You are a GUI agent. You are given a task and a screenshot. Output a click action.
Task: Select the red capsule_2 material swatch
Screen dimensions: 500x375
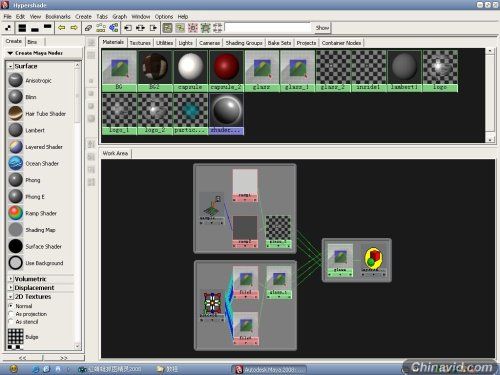point(226,71)
